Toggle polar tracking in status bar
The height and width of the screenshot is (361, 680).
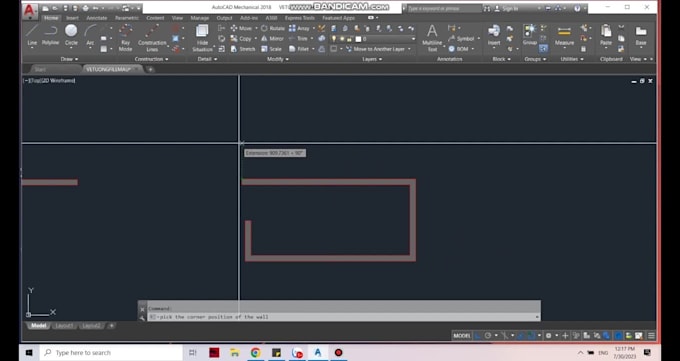point(488,335)
